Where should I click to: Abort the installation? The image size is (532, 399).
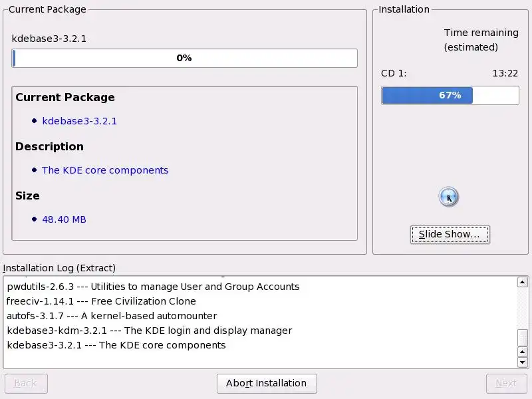pyautogui.click(x=267, y=384)
